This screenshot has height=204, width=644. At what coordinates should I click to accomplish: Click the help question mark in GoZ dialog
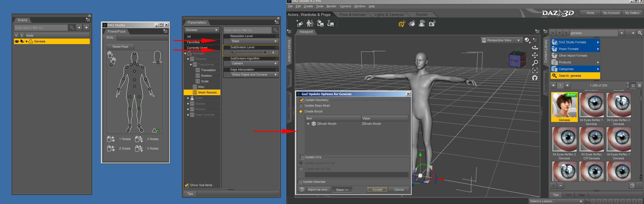(x=302, y=189)
